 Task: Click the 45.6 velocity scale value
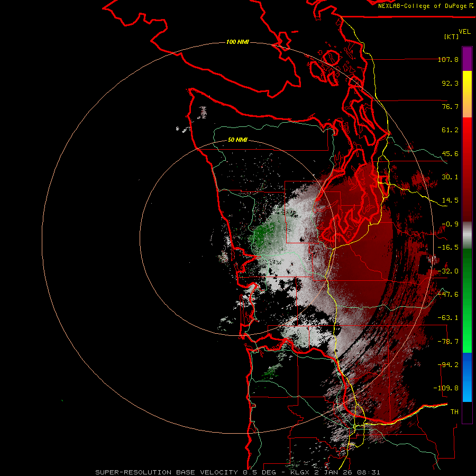click(x=450, y=153)
